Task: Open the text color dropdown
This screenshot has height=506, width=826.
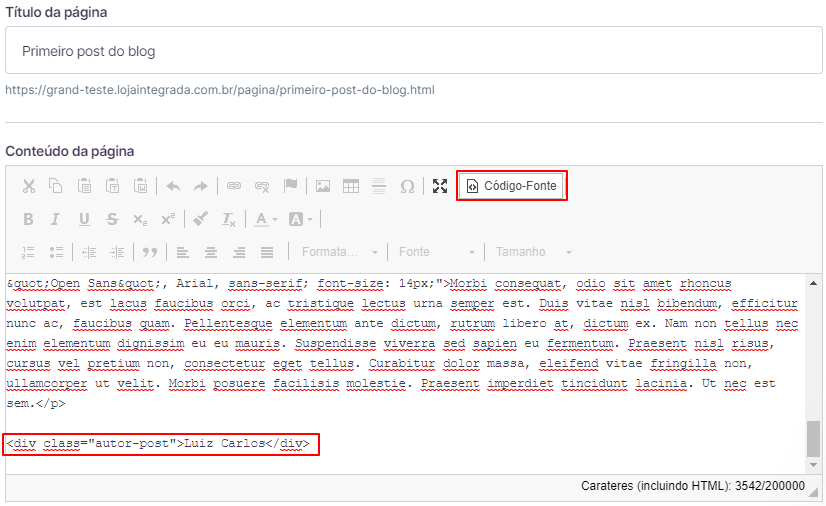Action: click(266, 219)
